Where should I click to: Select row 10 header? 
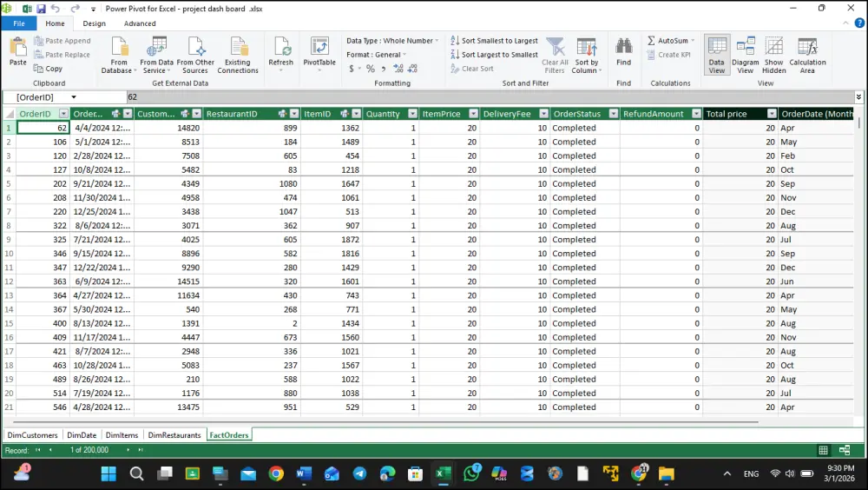click(x=9, y=254)
